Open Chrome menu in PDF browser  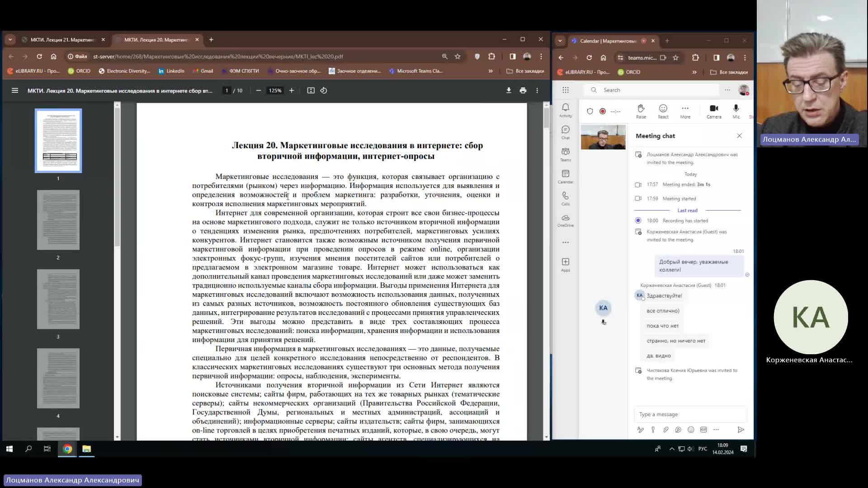pyautogui.click(x=541, y=56)
